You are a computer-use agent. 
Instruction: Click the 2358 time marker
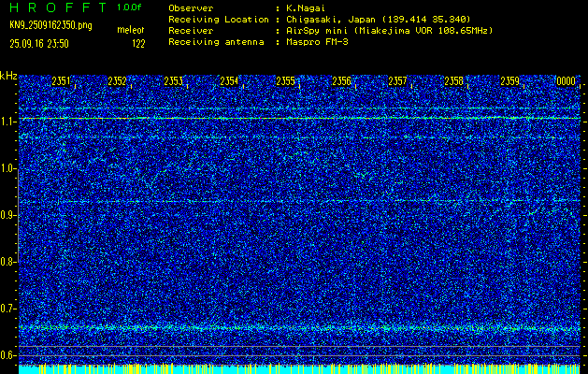tap(453, 81)
